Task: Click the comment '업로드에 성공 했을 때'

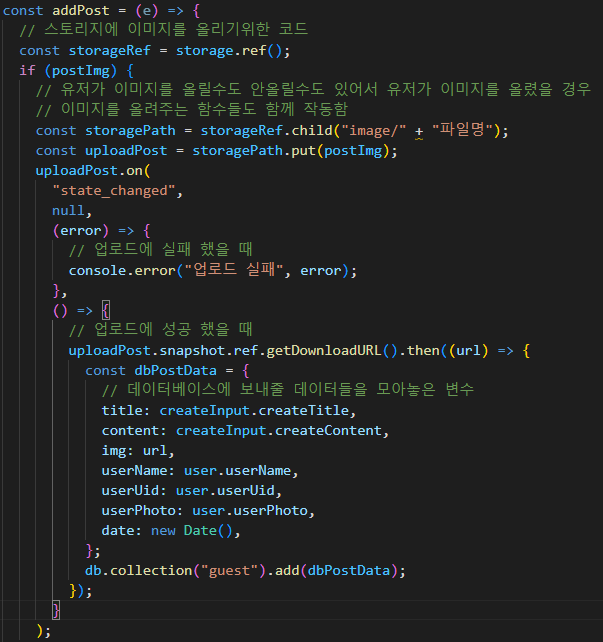Action: [x=160, y=330]
